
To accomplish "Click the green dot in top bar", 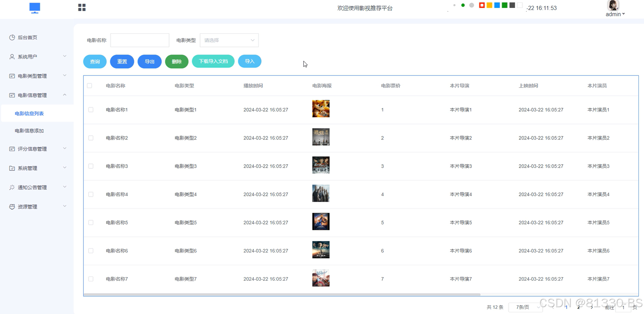I will pos(463,5).
